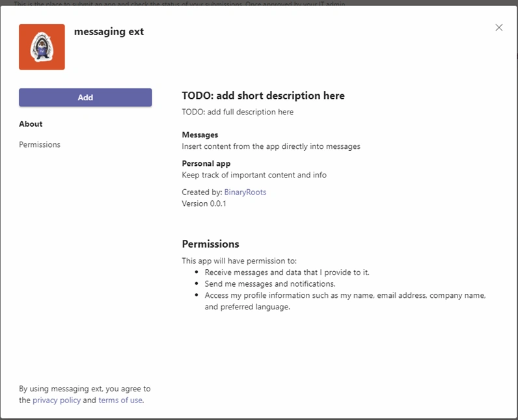Click the Receive messages and data bullet
Screen dimensions: 518x420
point(287,272)
